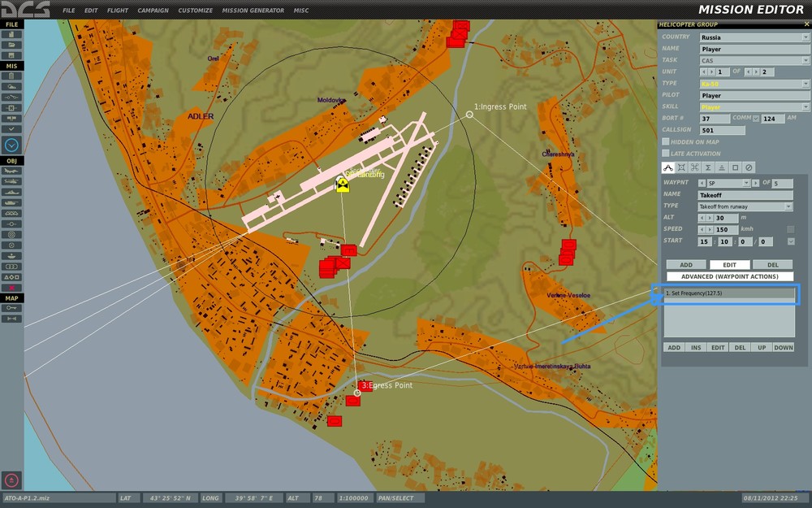Select the static object boat icon
The image size is (812, 508).
[x=11, y=255]
